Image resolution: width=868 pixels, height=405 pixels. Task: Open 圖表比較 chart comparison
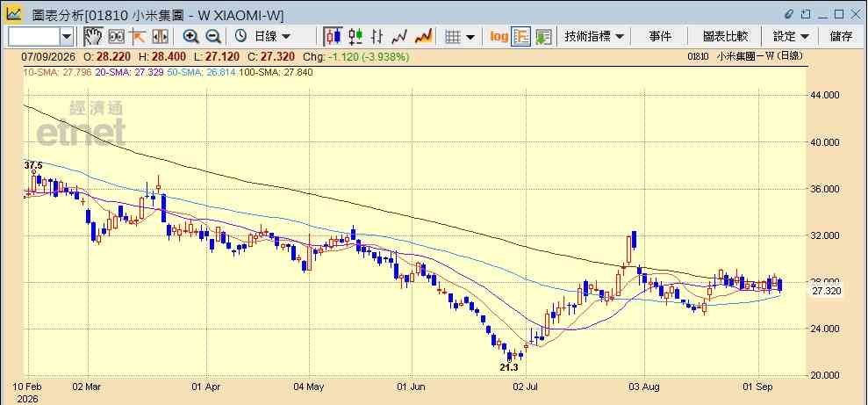click(x=725, y=37)
